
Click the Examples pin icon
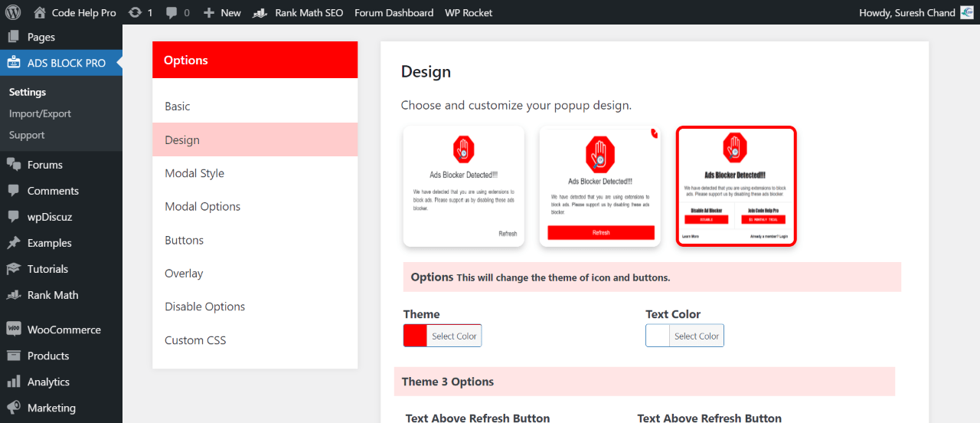(x=14, y=243)
